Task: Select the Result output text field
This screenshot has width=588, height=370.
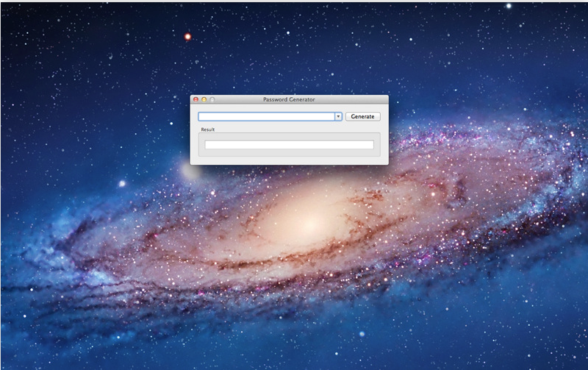Action: (289, 144)
